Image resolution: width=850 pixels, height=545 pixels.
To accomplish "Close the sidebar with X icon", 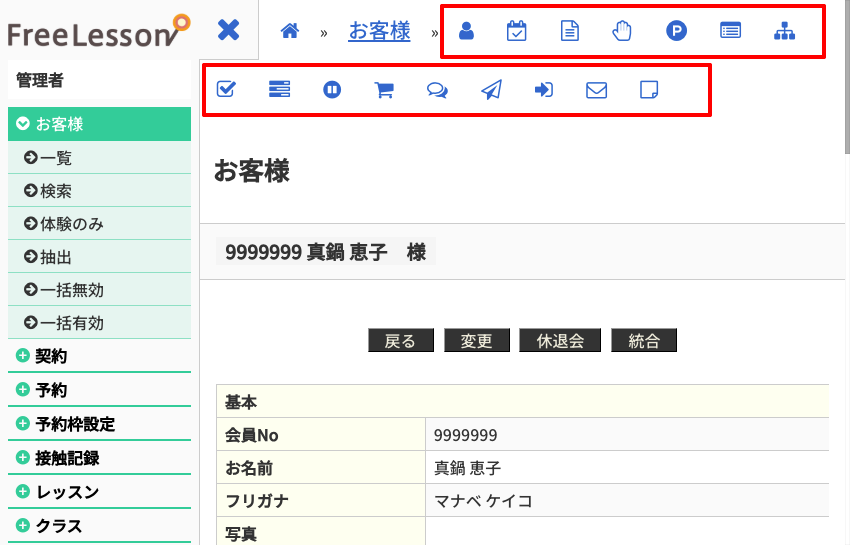I will point(229,30).
